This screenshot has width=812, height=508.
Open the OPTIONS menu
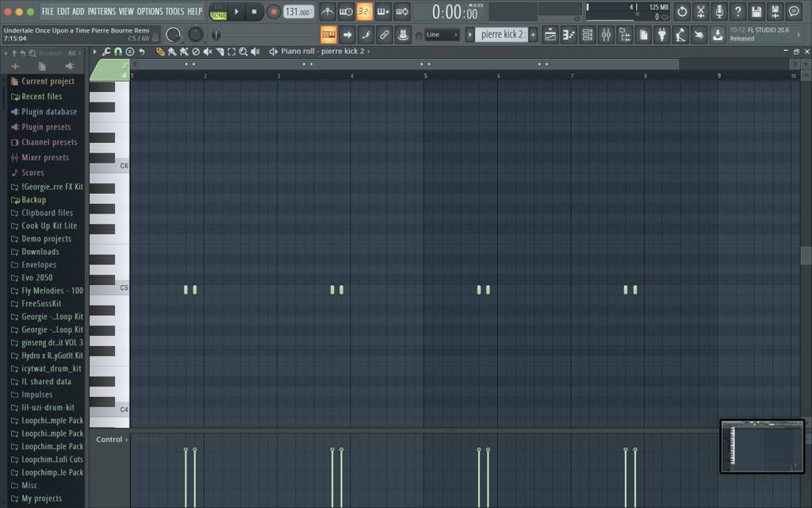coord(150,11)
